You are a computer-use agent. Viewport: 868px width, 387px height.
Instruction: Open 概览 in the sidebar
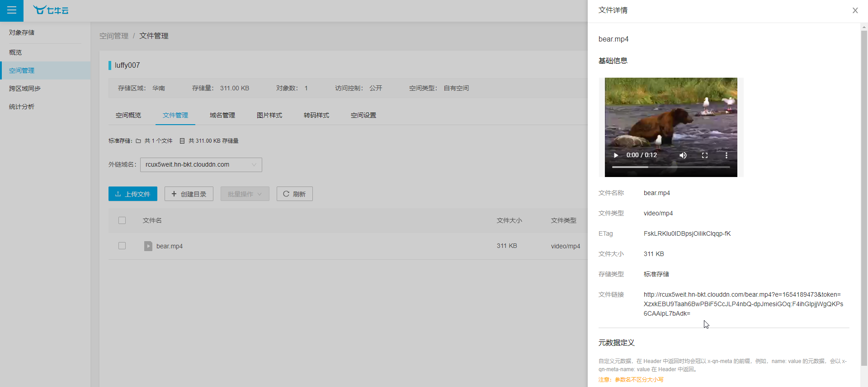(x=45, y=52)
